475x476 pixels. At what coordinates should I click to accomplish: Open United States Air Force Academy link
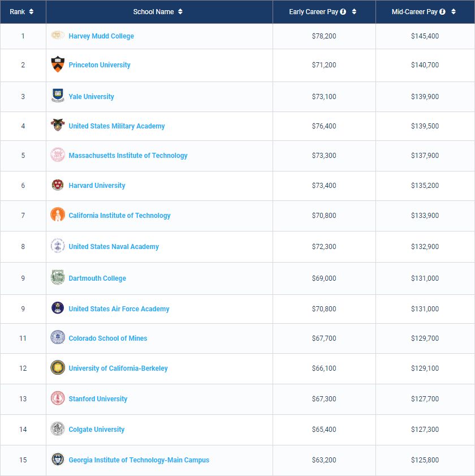point(119,309)
